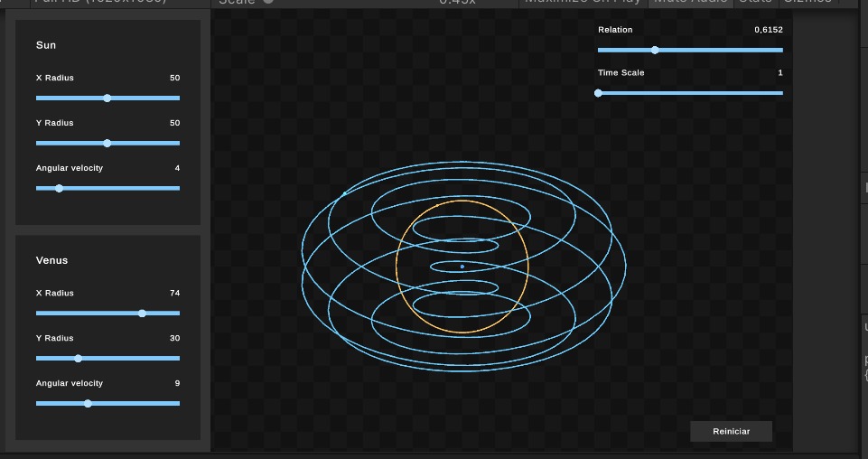Viewport: 868px width, 459px height.
Task: Click the Venus panel heading
Action: pos(52,260)
